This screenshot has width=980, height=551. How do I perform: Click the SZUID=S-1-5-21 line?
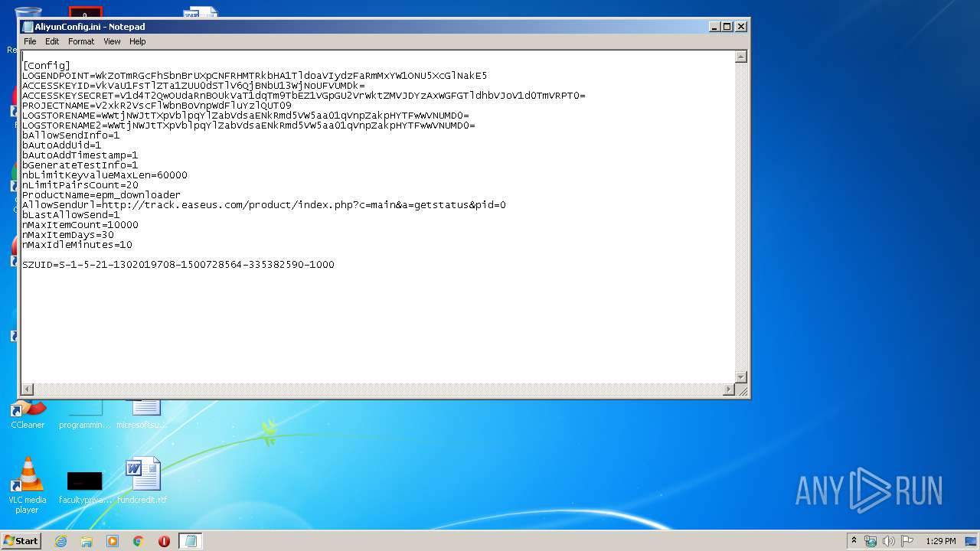[178, 265]
